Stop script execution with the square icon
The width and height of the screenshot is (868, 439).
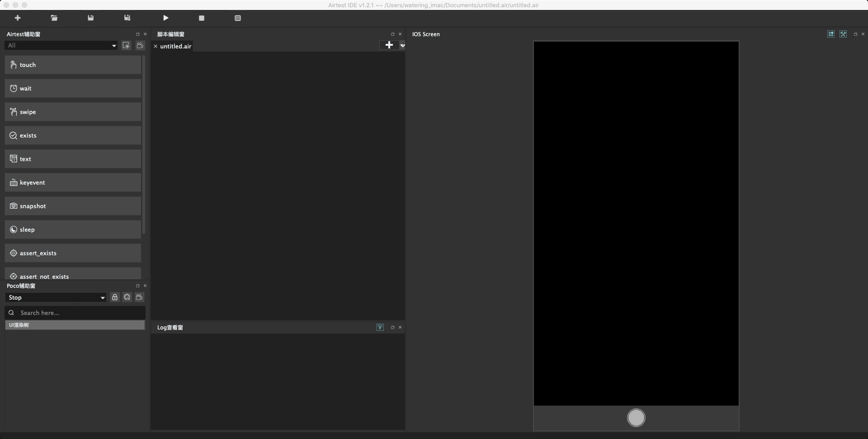(x=202, y=18)
